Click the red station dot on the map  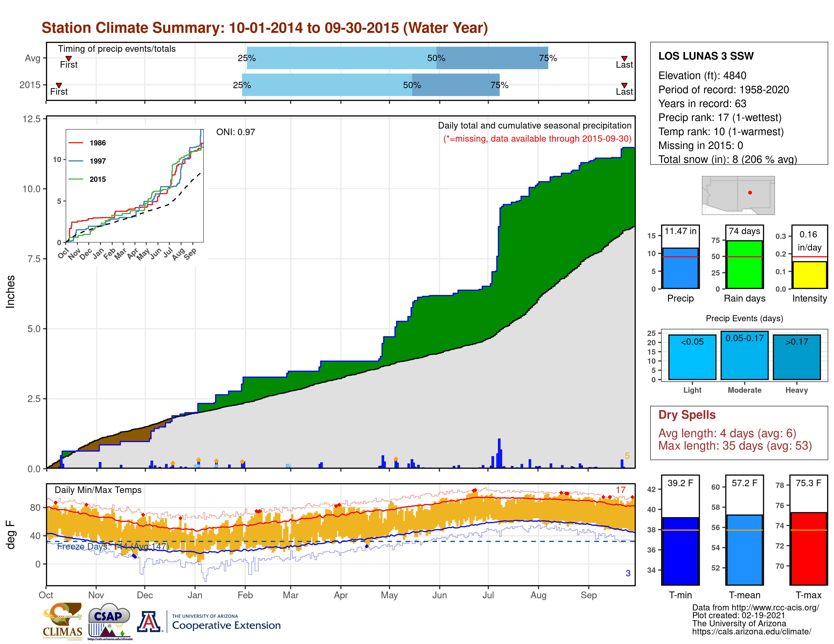pos(750,193)
